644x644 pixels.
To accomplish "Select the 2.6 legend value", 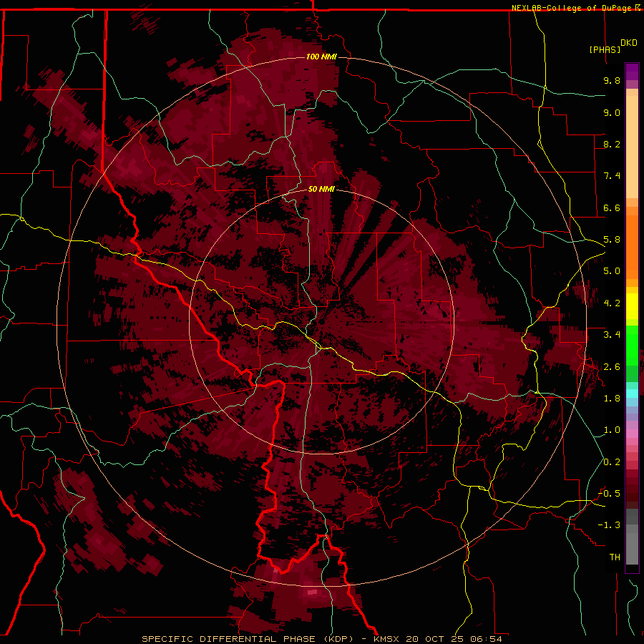I will pos(612,367).
